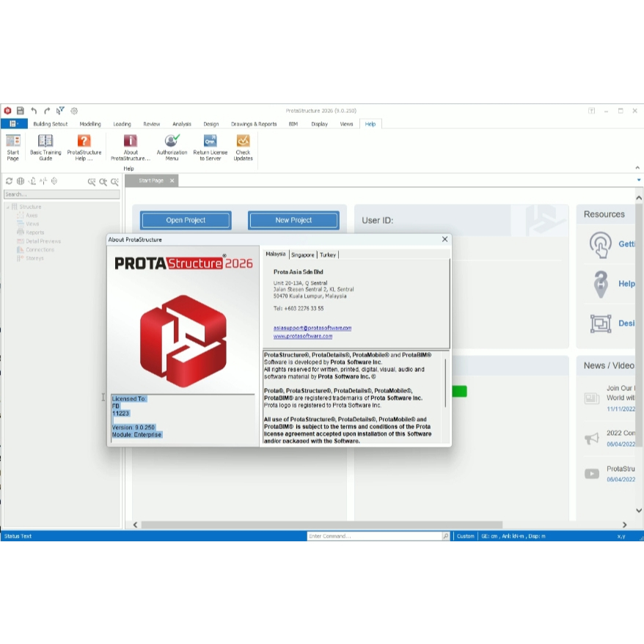The image size is (644, 644).
Task: Click the Design resource icon
Action: click(x=601, y=323)
